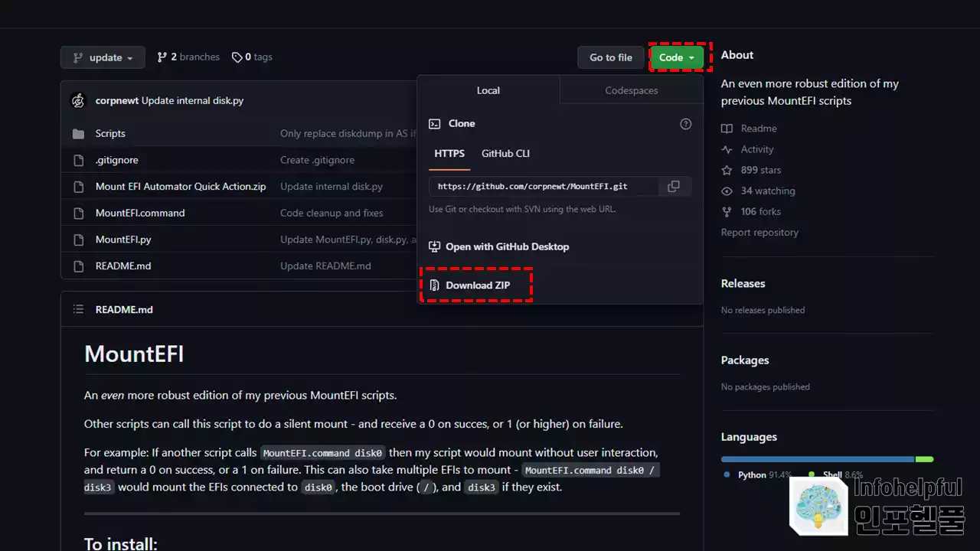980x551 pixels.
Task: Click the README.md file icon in the list
Action: tap(78, 266)
